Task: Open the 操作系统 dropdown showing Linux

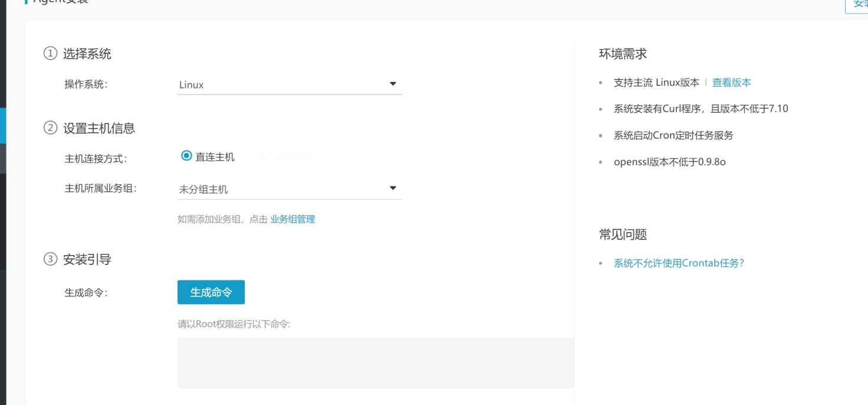Action: [290, 84]
